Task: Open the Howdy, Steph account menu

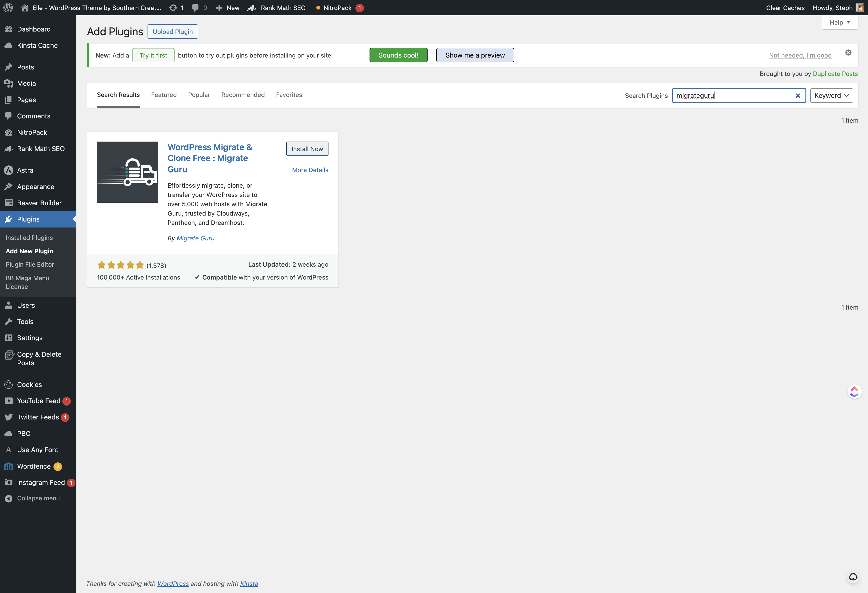Action: 838,8
